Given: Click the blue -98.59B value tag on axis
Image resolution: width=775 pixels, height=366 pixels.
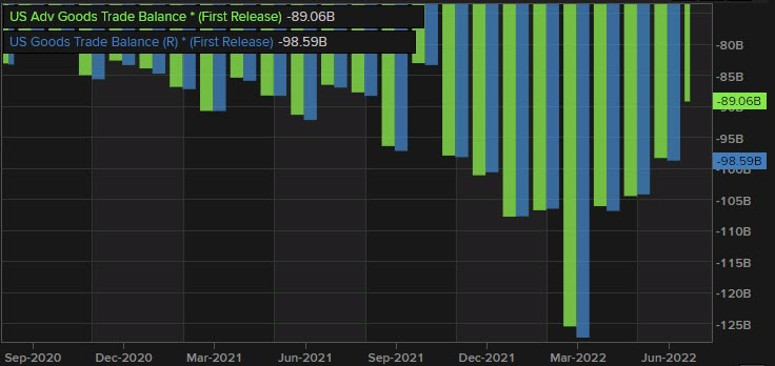Looking at the screenshot, I should pyautogui.click(x=738, y=161).
